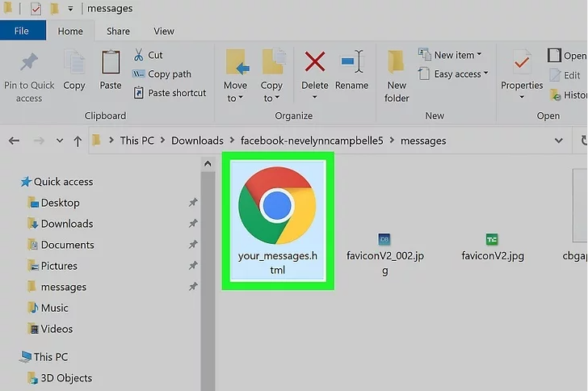Switch to the Home tab
Viewport: 588px width, 391px height.
[x=70, y=32]
